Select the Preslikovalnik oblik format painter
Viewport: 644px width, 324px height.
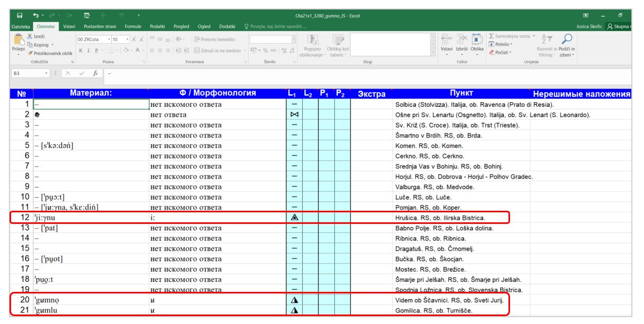(x=51, y=53)
